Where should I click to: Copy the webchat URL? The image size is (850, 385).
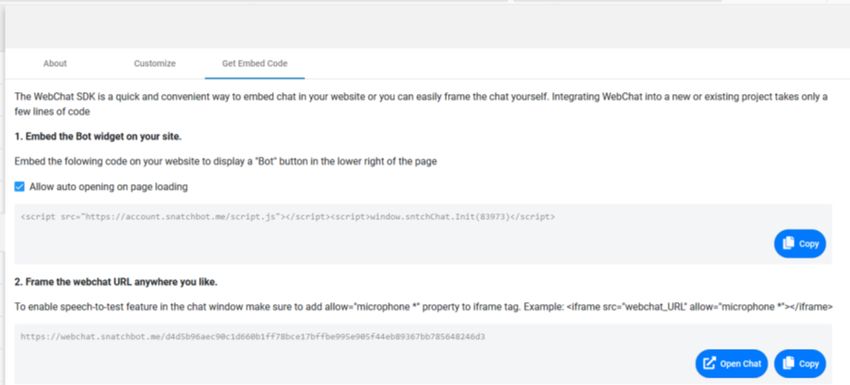(800, 363)
